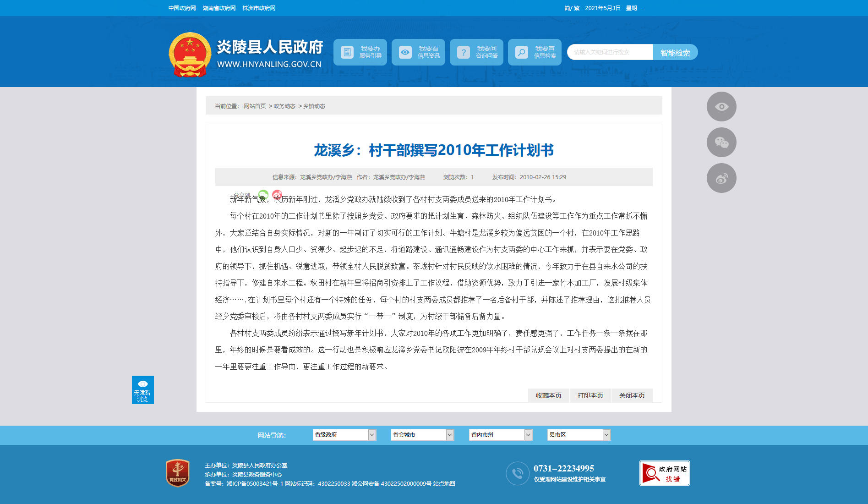Open the 我要问 咨询问答 question icon
Screen dimensions: 868x504
[463, 52]
